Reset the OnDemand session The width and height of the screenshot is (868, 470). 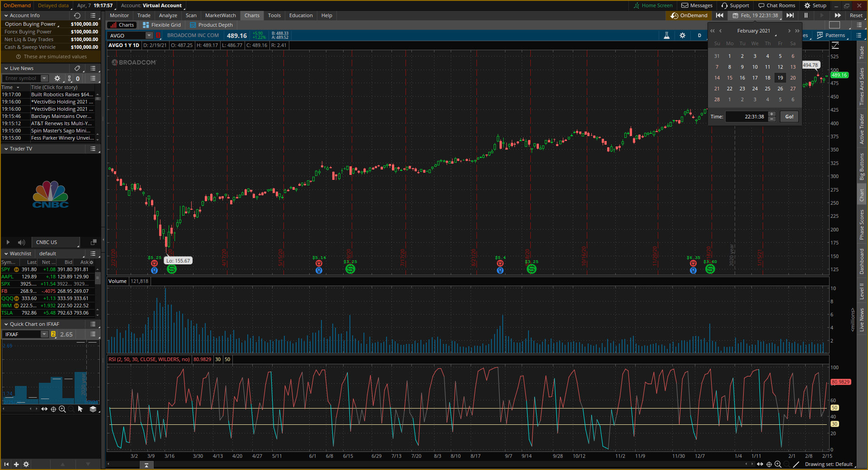(x=856, y=15)
